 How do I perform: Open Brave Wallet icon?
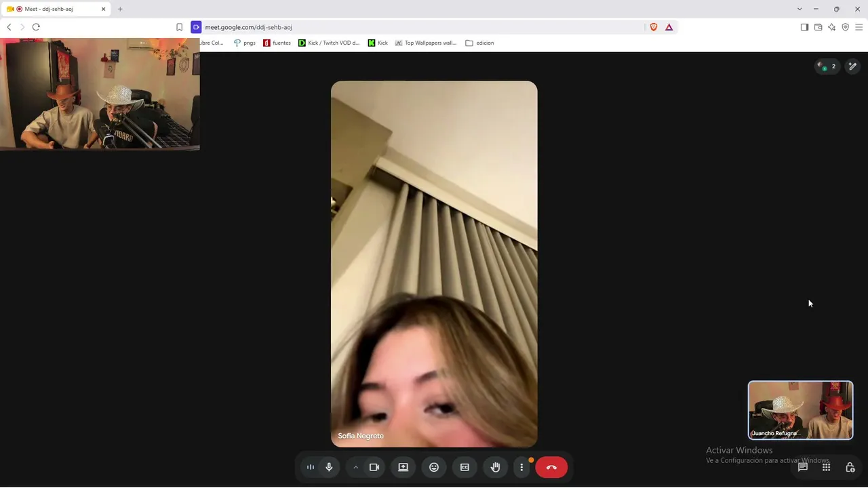tap(818, 27)
